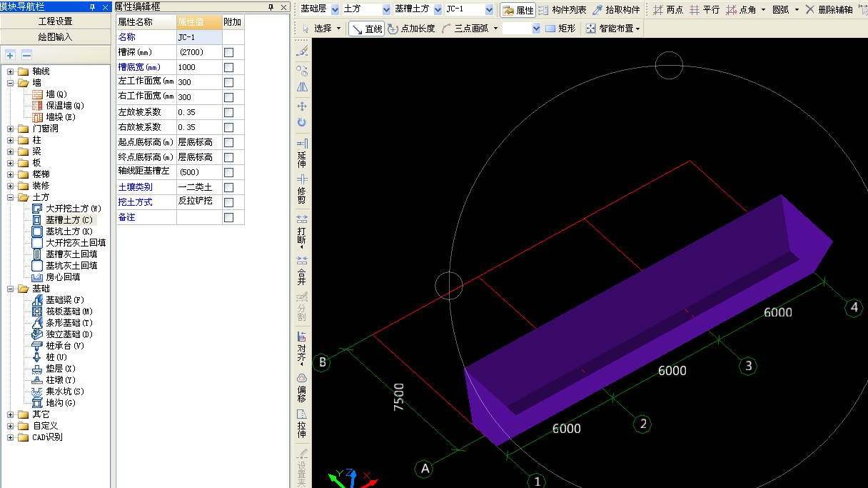Check the 附加 box for 左工作面宽
This screenshot has width=868, height=488.
[229, 82]
